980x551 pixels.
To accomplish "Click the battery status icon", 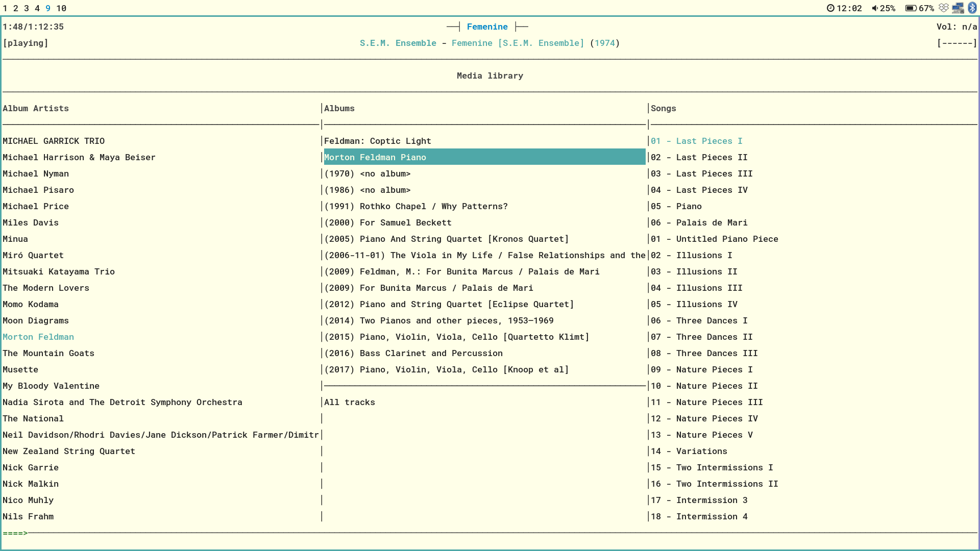I will click(x=911, y=8).
